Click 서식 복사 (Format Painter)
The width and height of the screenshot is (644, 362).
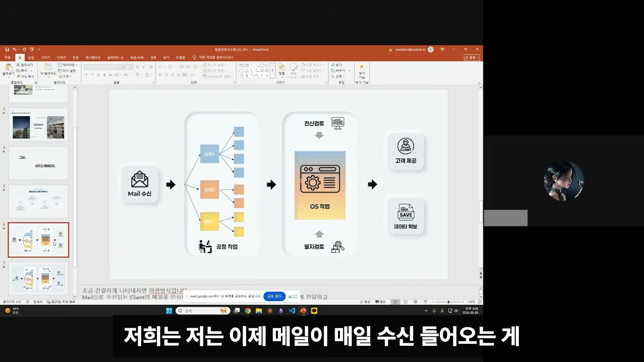pos(25,76)
